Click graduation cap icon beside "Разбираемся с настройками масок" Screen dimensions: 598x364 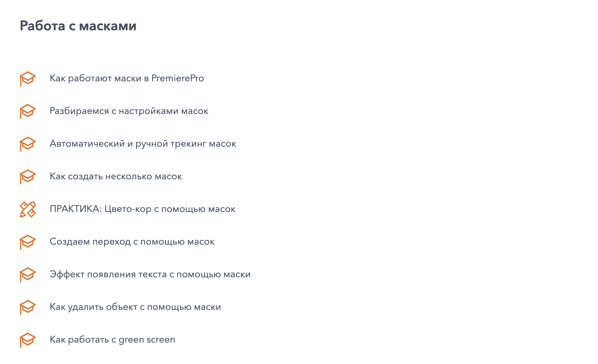coord(28,111)
